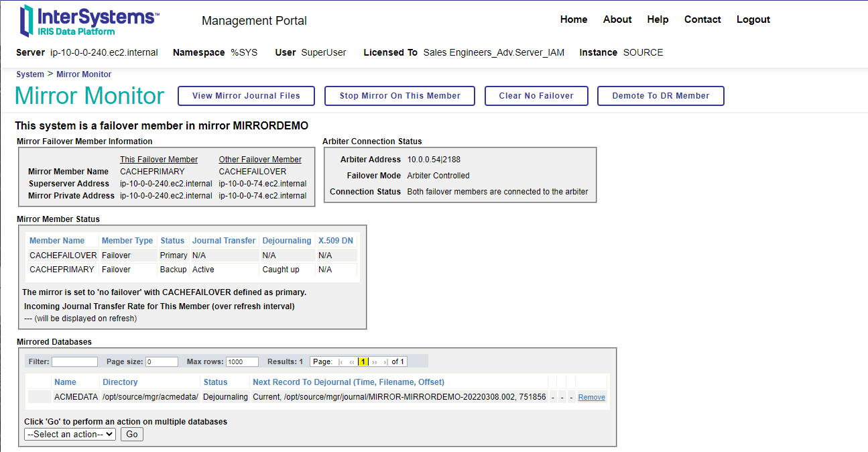The image size is (868, 452).
Task: Go to previous page of results
Action: coord(352,362)
